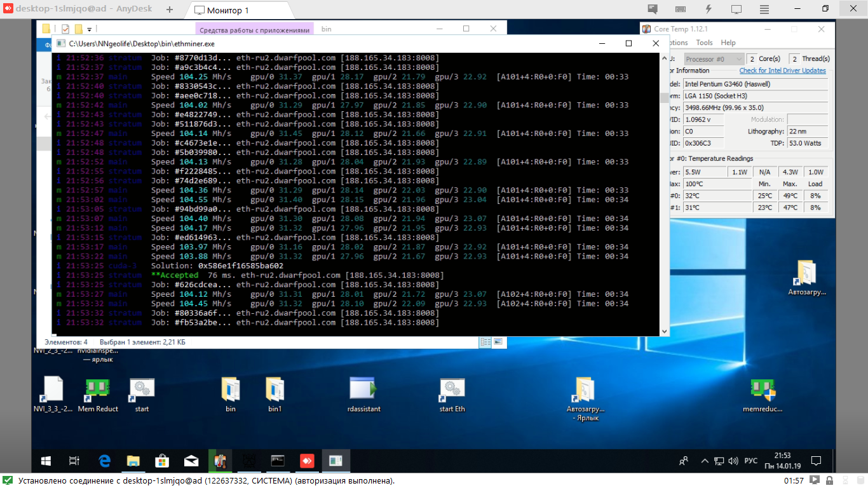Expand the Explorer quick access toolbar dropdown
Screen dimensions: 868x488
click(90, 29)
